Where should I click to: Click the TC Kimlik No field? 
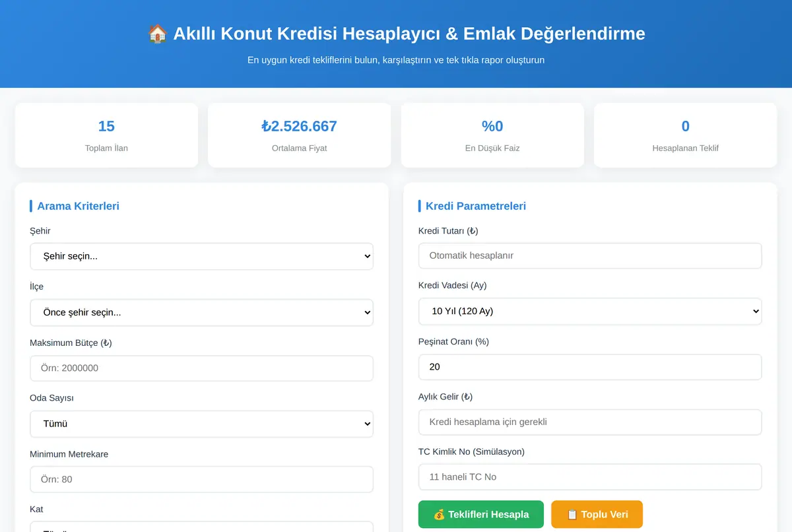[590, 477]
